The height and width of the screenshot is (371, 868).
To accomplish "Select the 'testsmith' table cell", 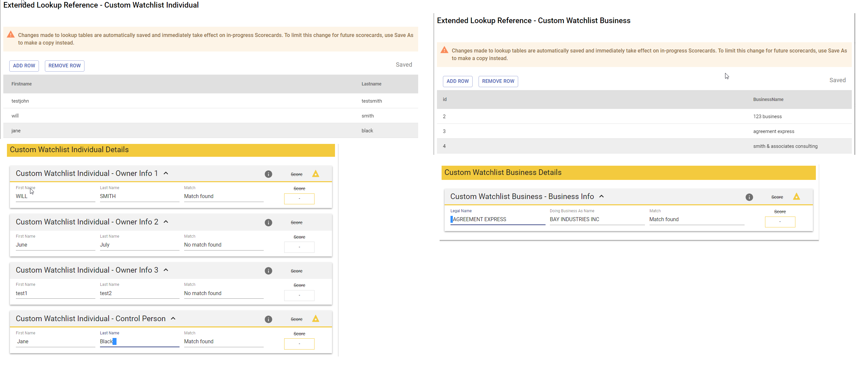I will [372, 101].
